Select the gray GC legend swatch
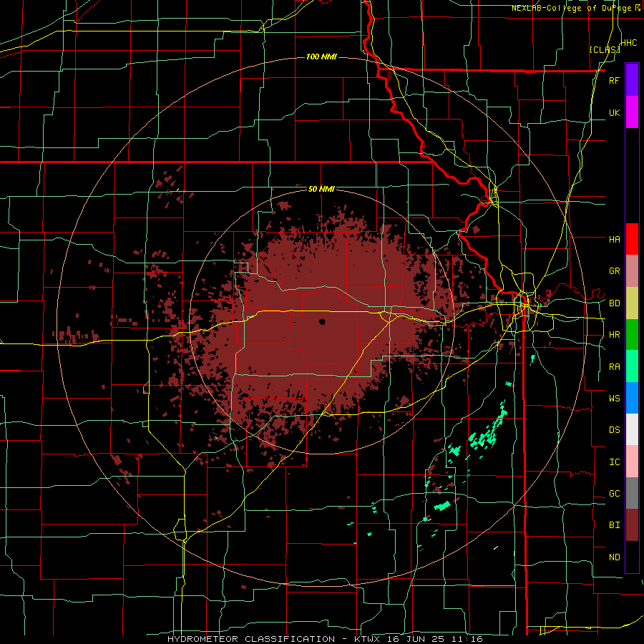Image resolution: width=644 pixels, height=644 pixels. click(632, 493)
